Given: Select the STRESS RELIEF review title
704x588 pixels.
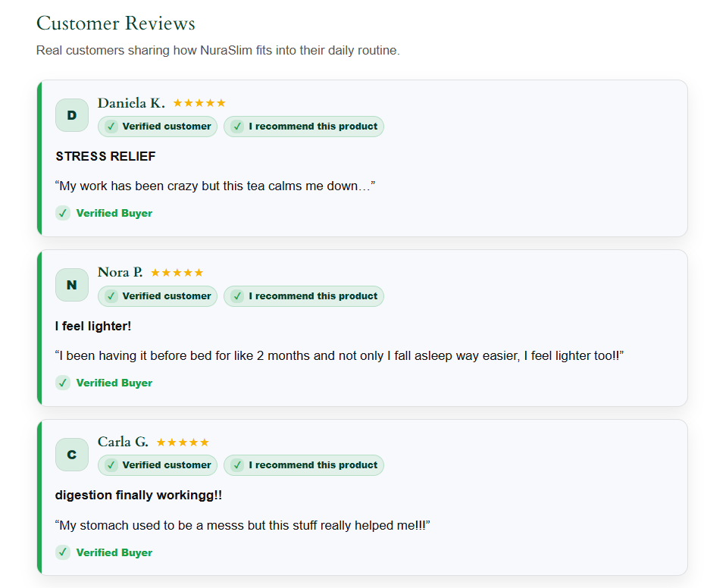Looking at the screenshot, I should tap(105, 156).
